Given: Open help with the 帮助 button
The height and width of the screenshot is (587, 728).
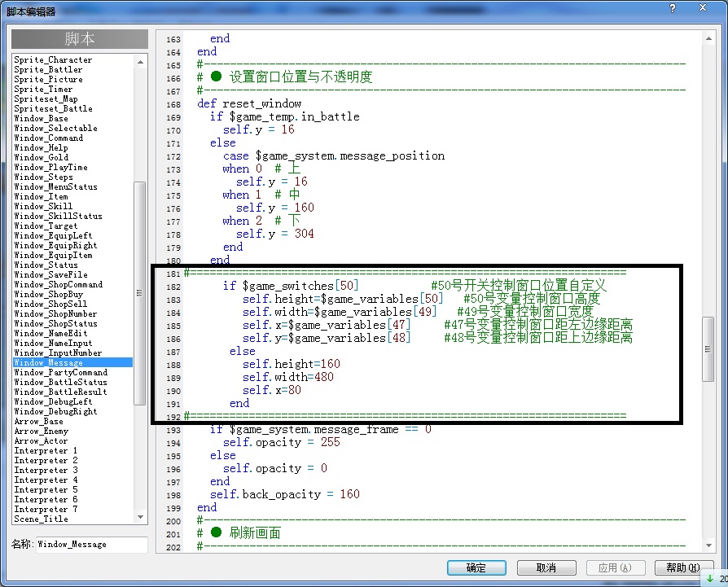Looking at the screenshot, I should tap(683, 567).
